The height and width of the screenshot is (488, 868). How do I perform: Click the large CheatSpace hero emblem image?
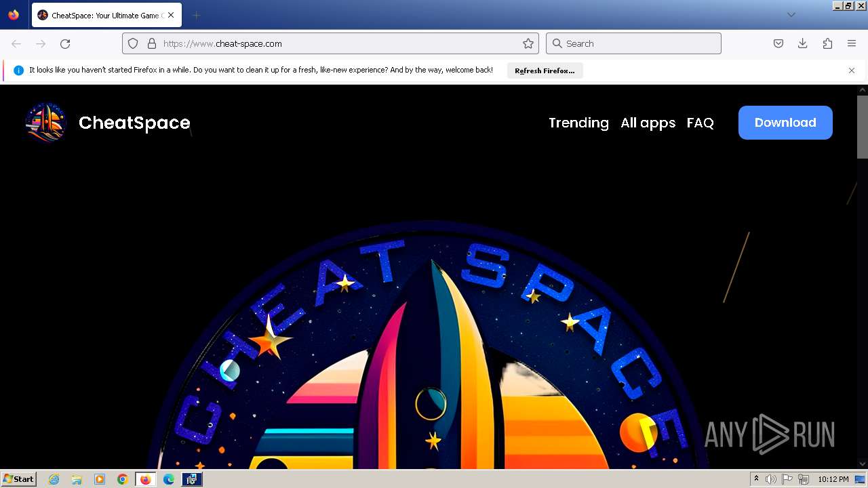click(x=427, y=344)
